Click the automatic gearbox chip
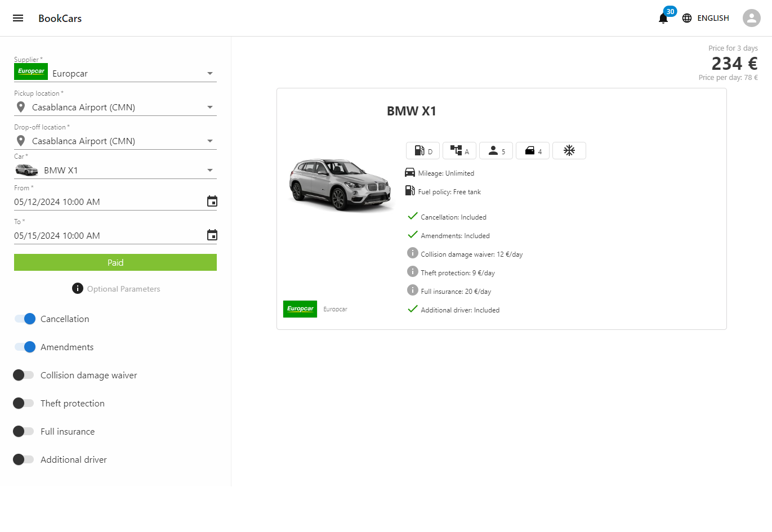 459,151
